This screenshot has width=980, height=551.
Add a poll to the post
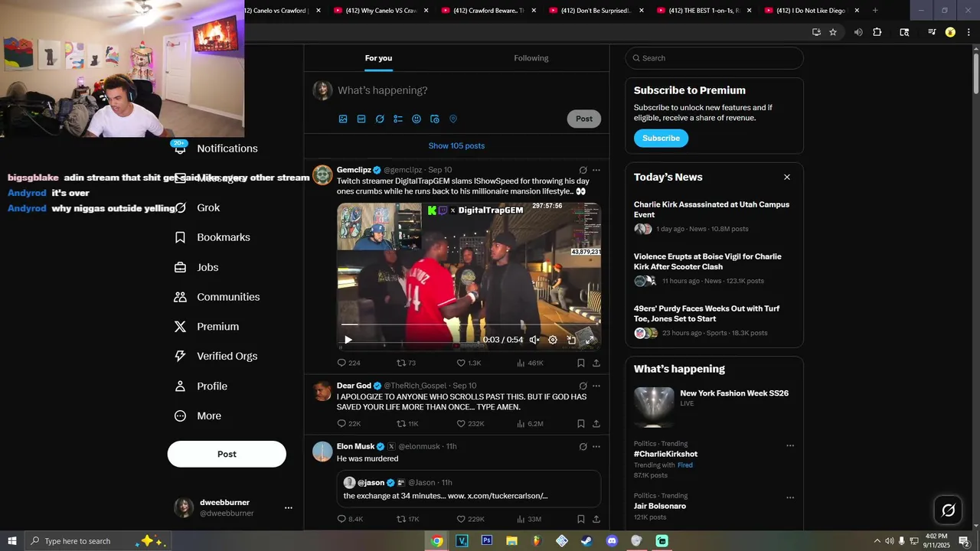(398, 119)
